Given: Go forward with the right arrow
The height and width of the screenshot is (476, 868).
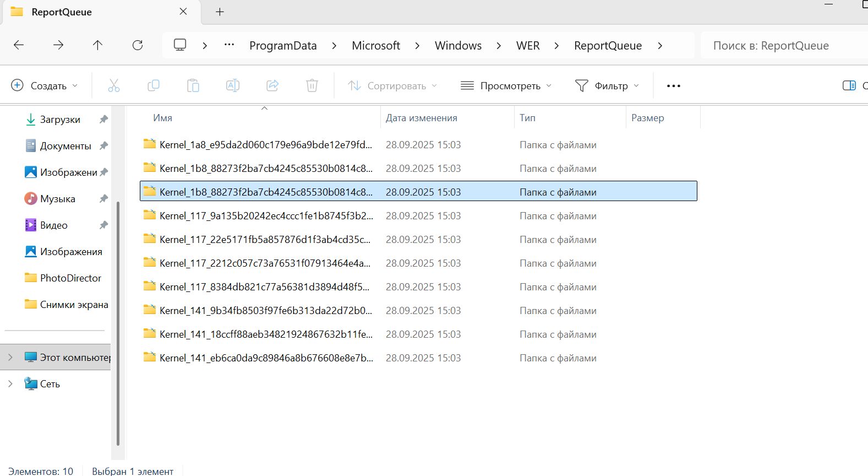Looking at the screenshot, I should [58, 45].
